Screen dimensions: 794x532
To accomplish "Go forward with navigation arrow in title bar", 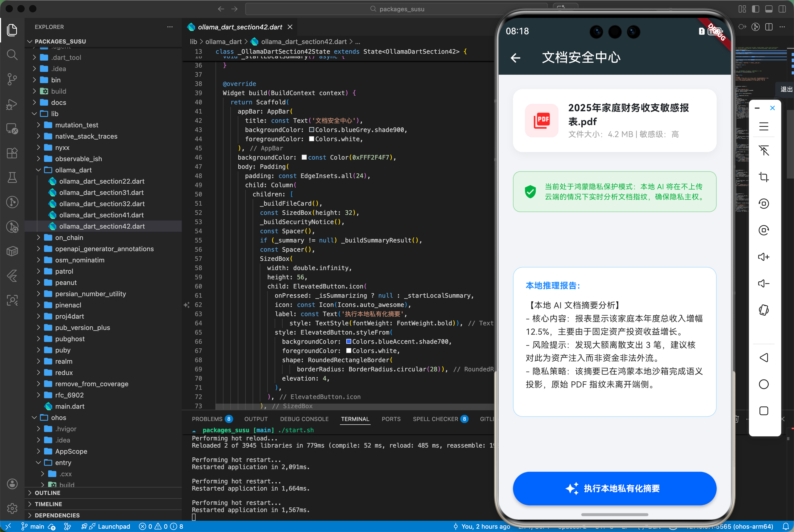I will (234, 9).
